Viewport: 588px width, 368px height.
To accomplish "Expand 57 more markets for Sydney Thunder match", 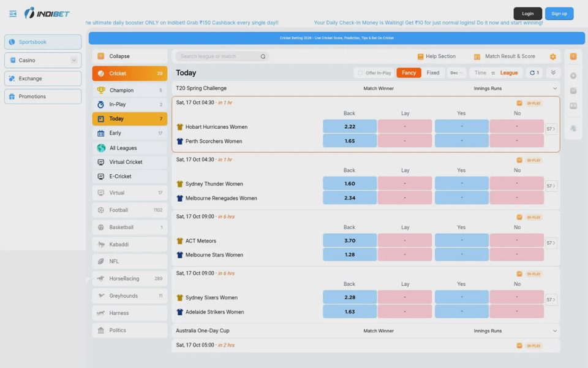I will [551, 186].
